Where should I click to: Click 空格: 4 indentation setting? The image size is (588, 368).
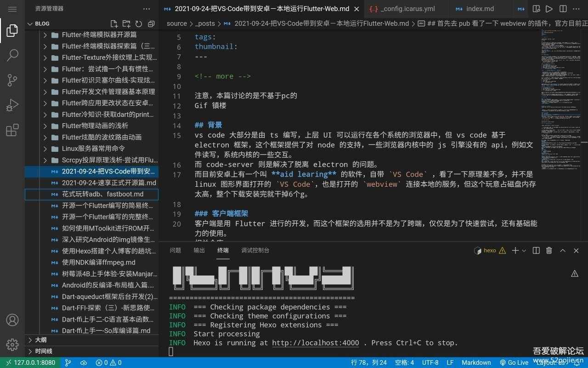coord(404,362)
